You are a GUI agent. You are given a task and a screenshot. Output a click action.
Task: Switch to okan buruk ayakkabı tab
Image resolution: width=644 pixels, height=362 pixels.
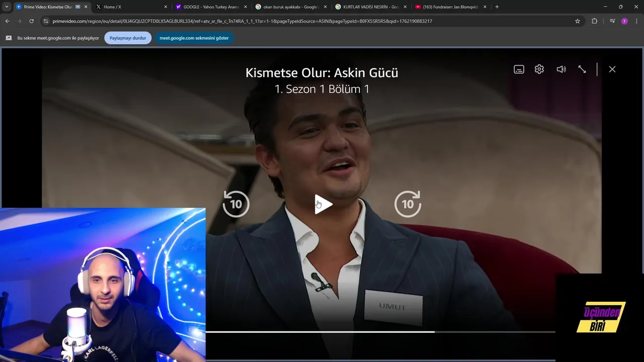(290, 7)
